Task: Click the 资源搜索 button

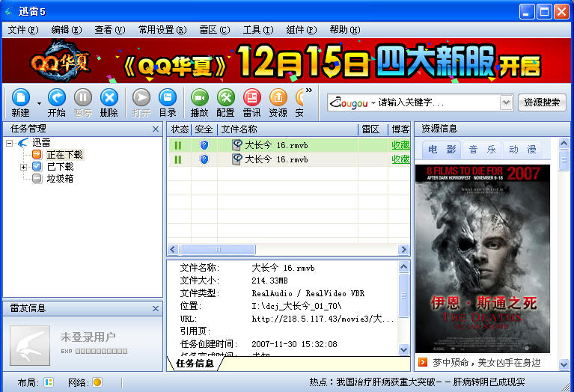Action: [x=542, y=102]
